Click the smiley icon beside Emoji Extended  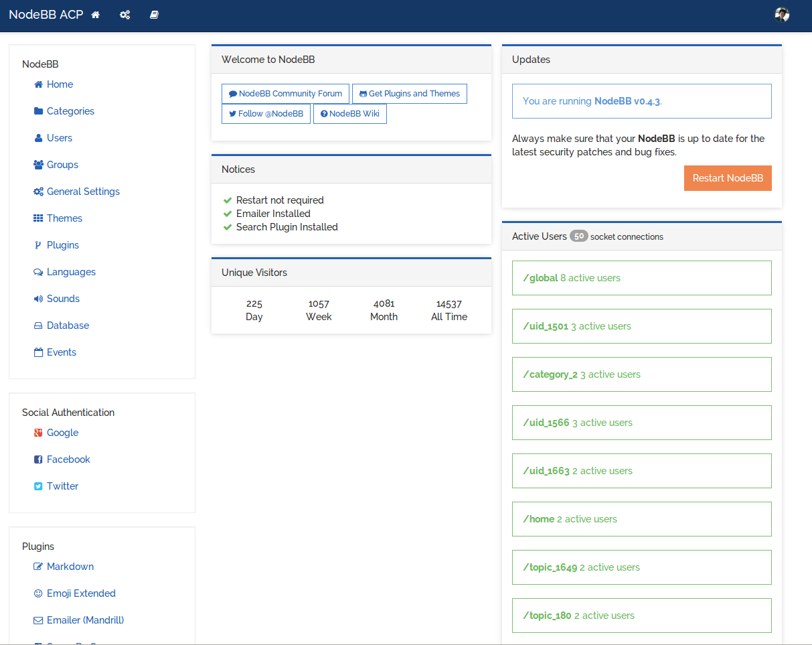click(38, 593)
